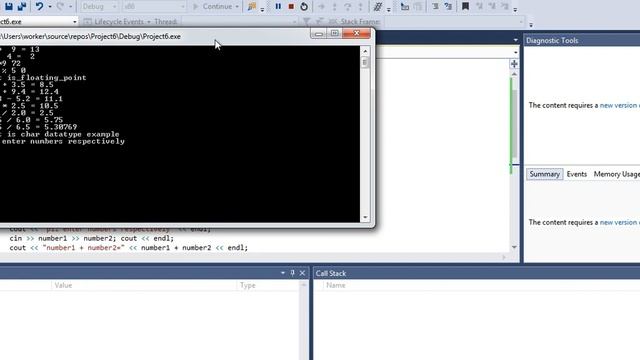Click the Step Out icon

[360, 6]
